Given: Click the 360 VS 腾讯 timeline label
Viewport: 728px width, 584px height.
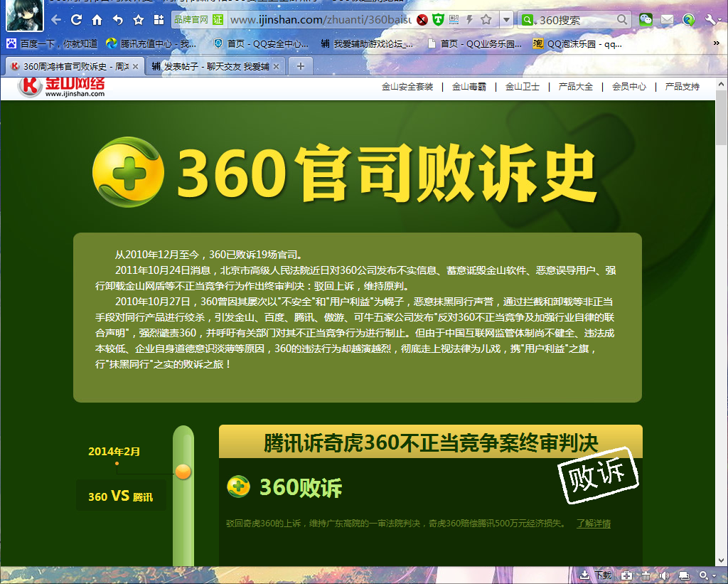Looking at the screenshot, I should pyautogui.click(x=121, y=497).
